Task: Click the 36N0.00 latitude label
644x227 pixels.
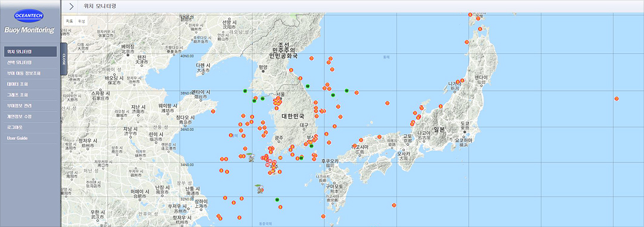Action: [x=188, y=129]
